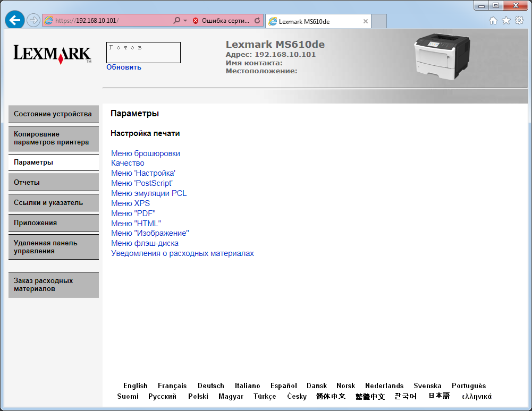This screenshot has height=411, width=532.
Task: Switch language to English
Action: tap(136, 386)
